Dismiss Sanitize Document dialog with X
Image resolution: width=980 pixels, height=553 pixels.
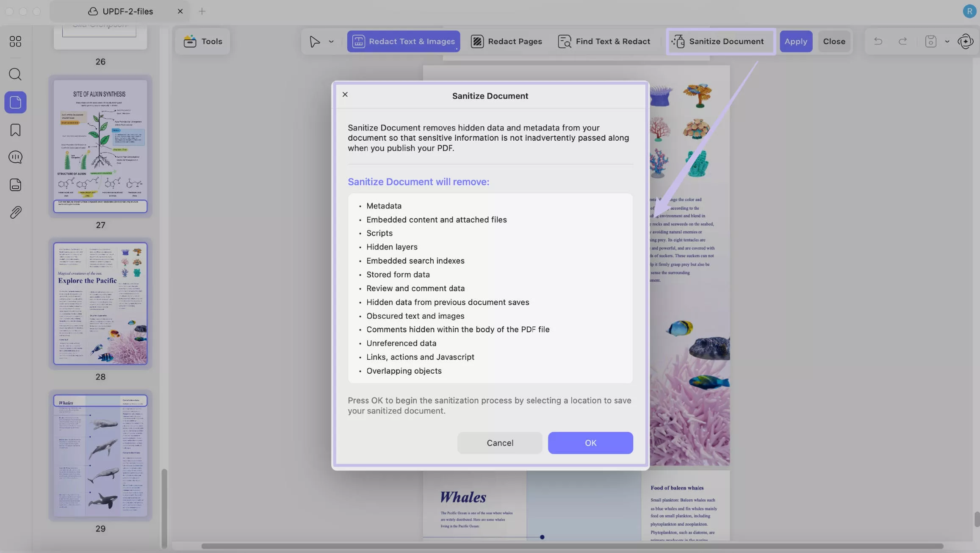click(345, 94)
